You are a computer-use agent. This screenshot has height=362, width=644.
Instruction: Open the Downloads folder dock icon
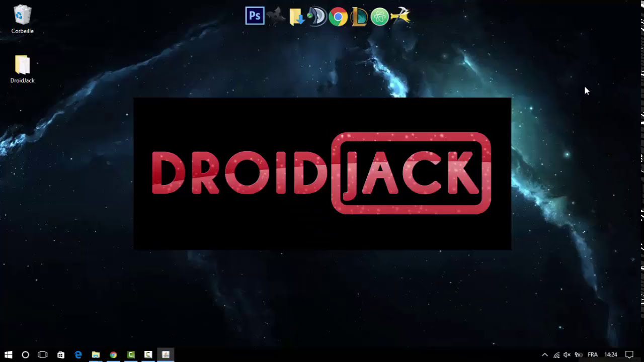(x=297, y=17)
